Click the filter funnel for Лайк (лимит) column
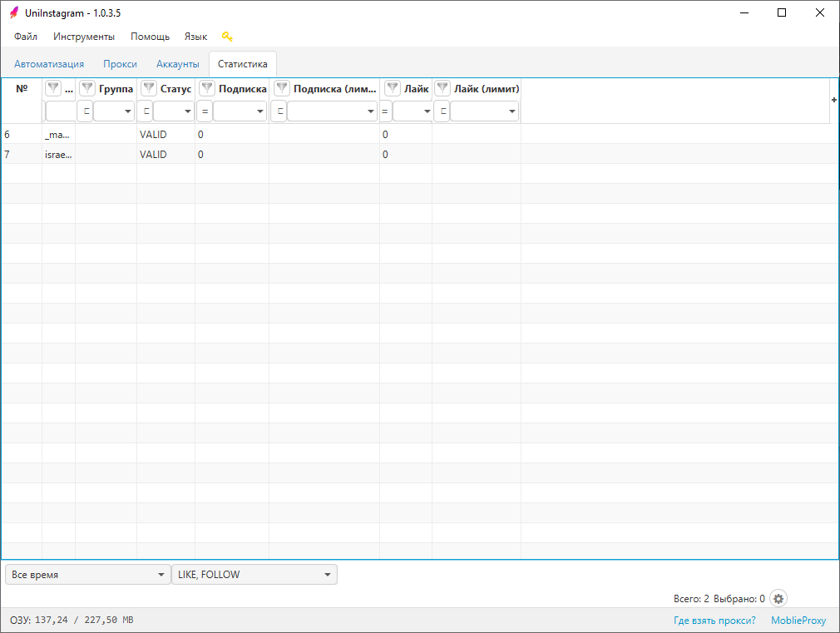 (442, 88)
